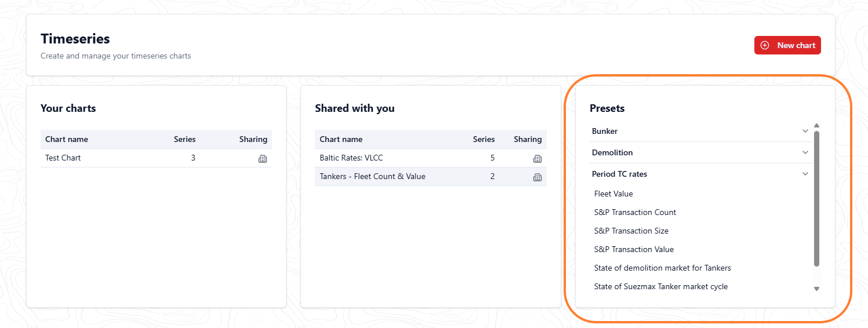868x328 pixels.
Task: Click the Presets scrollbar up arrow
Action: [816, 125]
